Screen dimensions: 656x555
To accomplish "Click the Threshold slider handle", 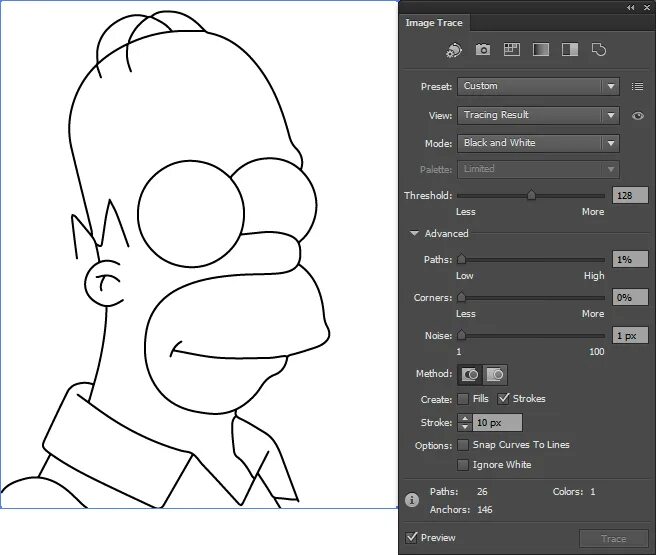I will tap(531, 195).
